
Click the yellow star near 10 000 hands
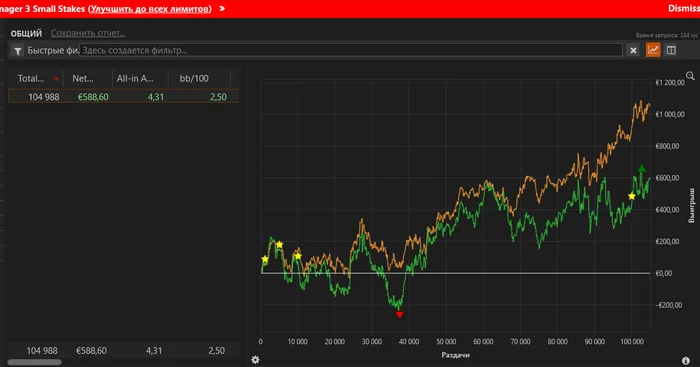[x=298, y=256]
